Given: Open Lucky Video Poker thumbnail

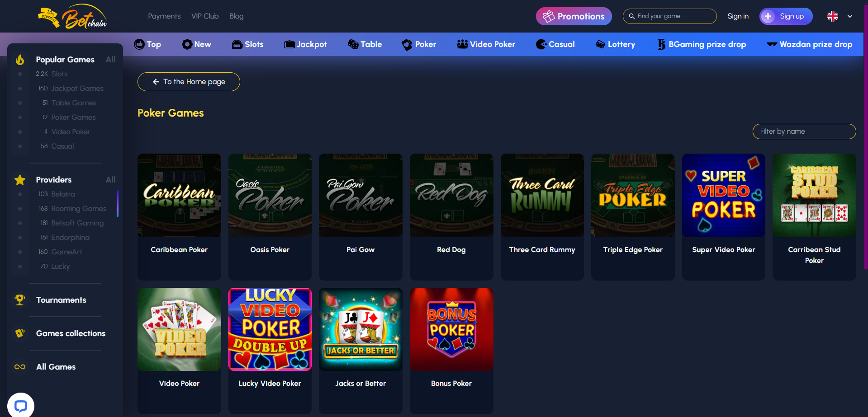Looking at the screenshot, I should point(270,329).
